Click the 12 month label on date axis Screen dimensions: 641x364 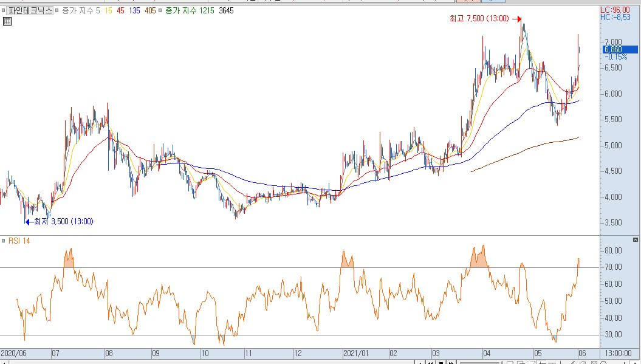(x=298, y=354)
